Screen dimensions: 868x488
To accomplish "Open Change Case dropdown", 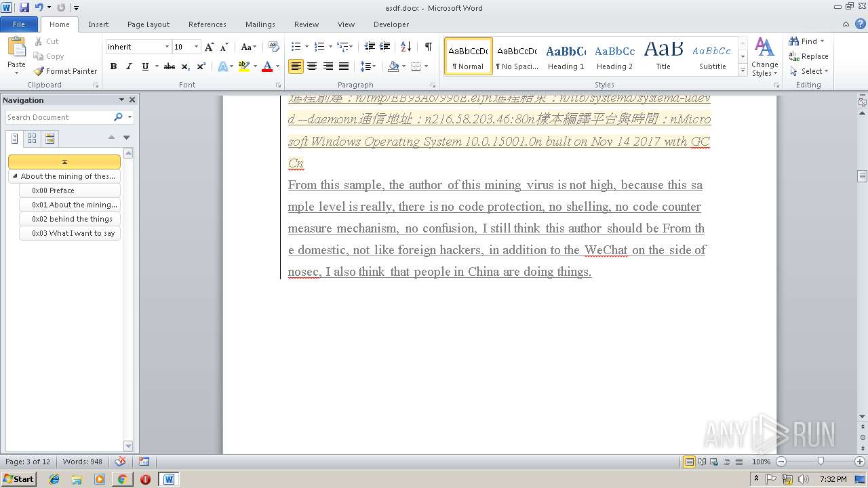I will [x=248, y=47].
